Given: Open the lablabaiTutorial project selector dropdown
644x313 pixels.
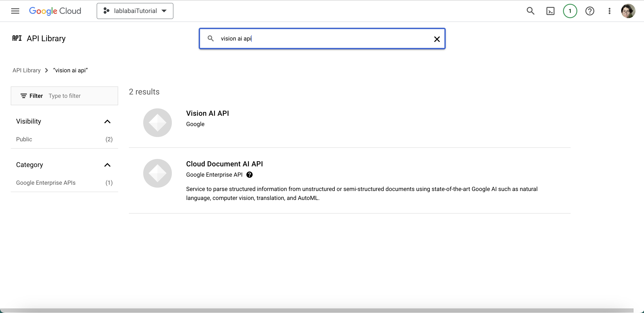Looking at the screenshot, I should coord(135,11).
